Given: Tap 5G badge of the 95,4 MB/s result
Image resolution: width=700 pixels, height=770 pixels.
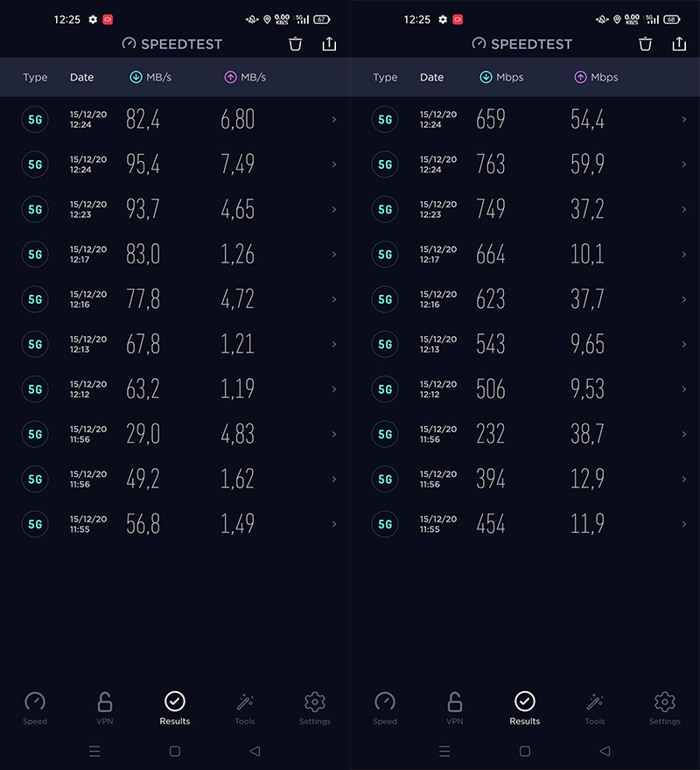Looking at the screenshot, I should [35, 164].
